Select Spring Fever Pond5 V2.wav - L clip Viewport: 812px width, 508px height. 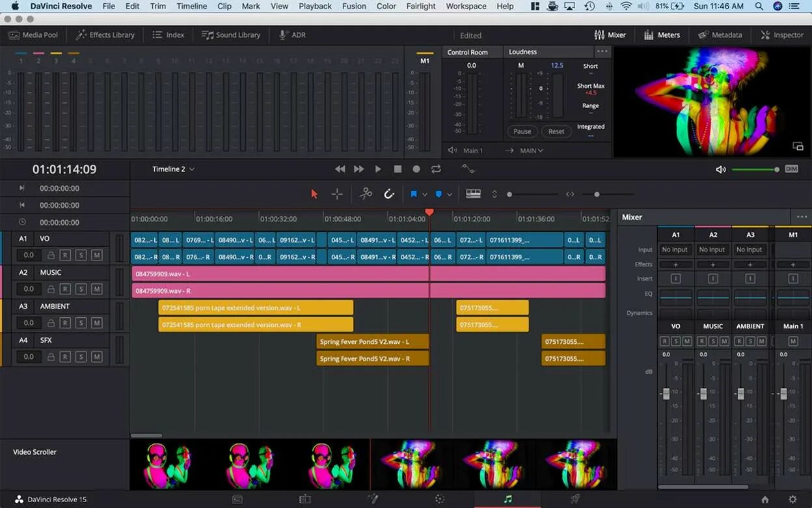point(373,341)
